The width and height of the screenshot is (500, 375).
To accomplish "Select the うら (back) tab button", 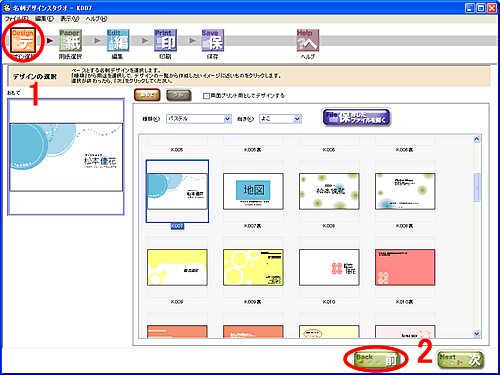I will [x=179, y=95].
